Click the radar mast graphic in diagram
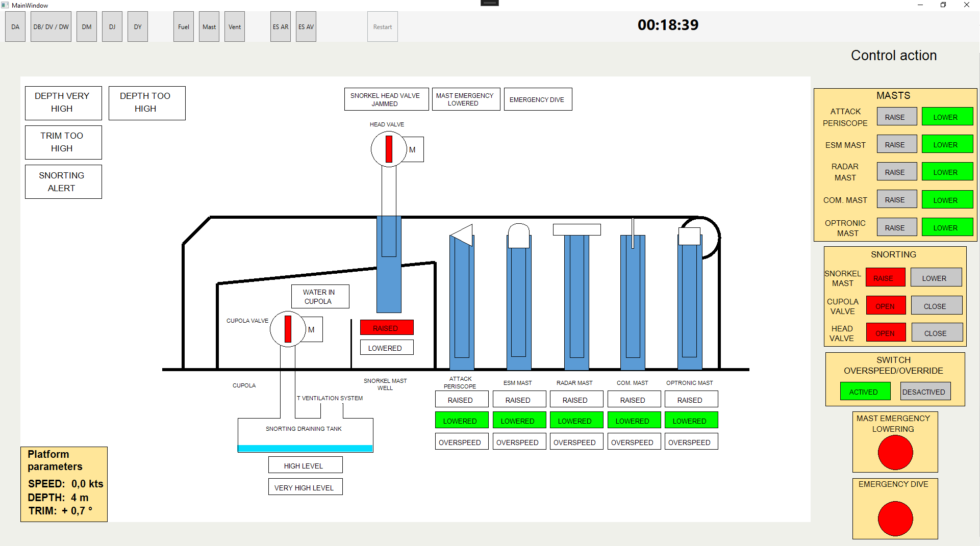 click(x=576, y=301)
